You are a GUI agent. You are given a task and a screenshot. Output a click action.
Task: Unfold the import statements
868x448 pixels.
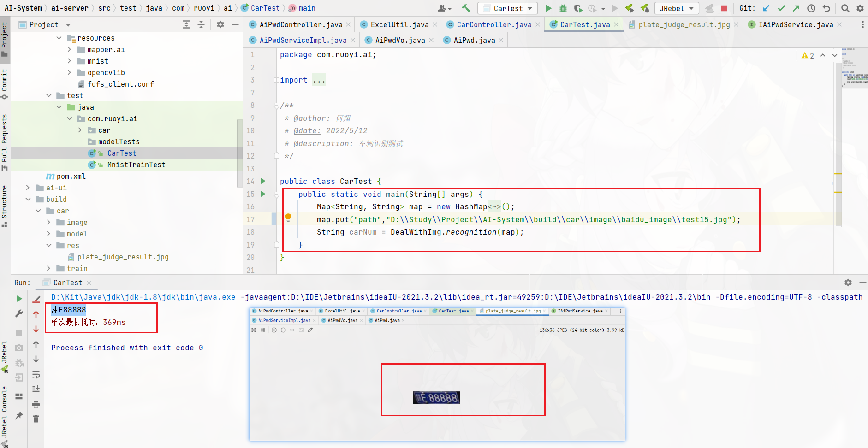click(276, 80)
